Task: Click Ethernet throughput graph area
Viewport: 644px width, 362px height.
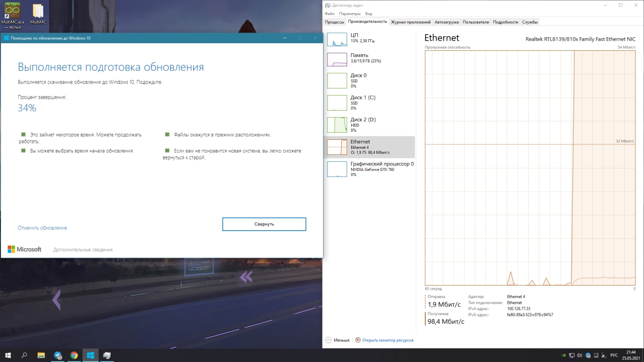Action: (530, 168)
